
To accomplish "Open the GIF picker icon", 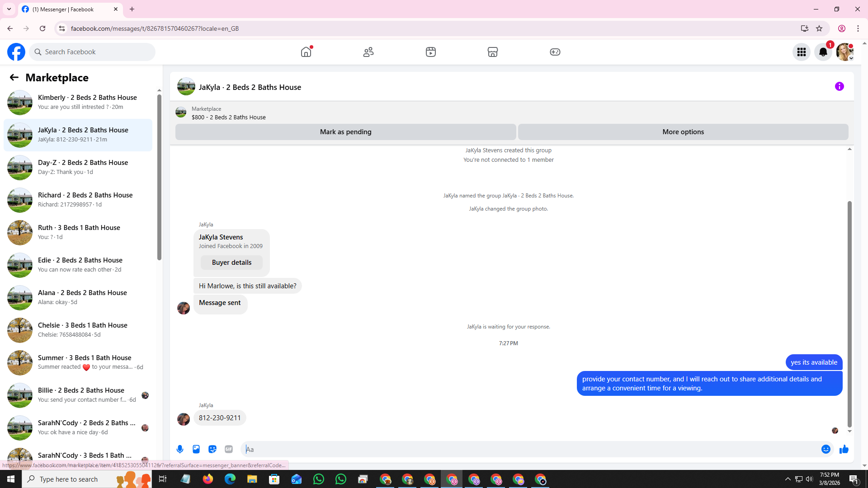I will pos(229,449).
